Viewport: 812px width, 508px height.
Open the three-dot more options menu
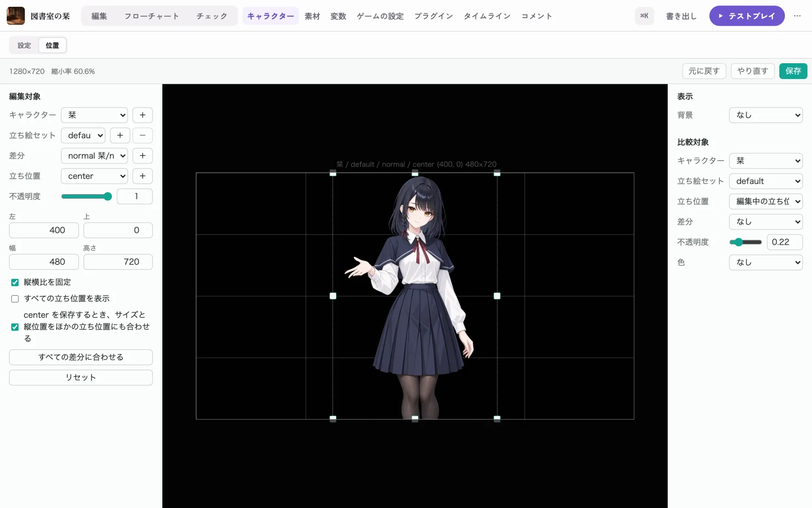click(798, 16)
